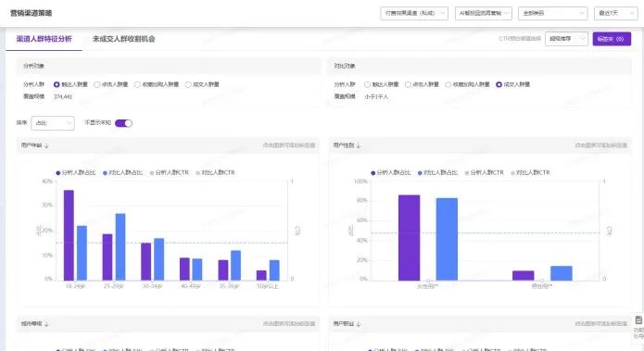
Task: Click the hint text right of 用户年龄
Action: 289,145
